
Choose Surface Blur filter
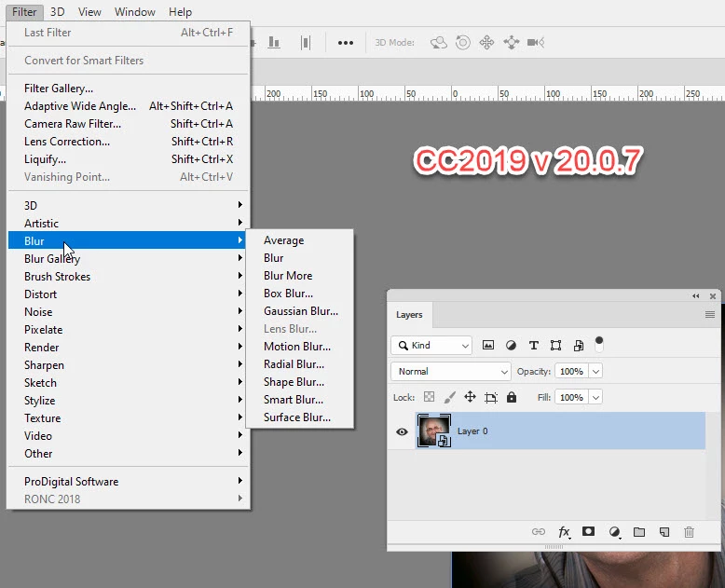[x=301, y=417]
